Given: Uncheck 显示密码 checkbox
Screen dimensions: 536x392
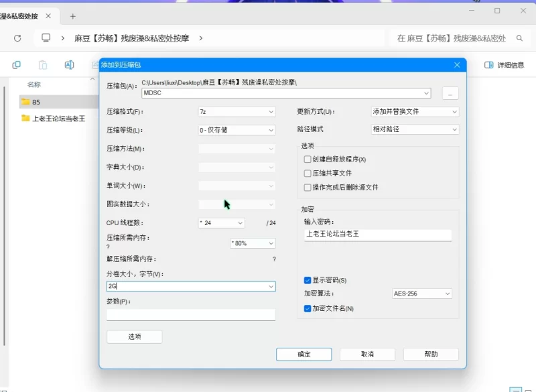Looking at the screenshot, I should point(308,280).
